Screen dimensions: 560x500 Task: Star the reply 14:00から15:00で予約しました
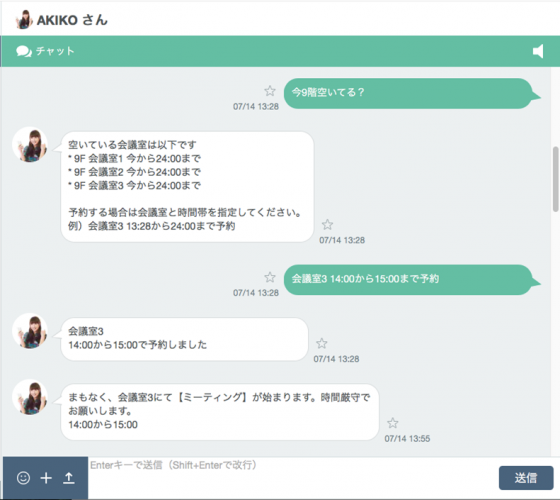[x=321, y=343]
